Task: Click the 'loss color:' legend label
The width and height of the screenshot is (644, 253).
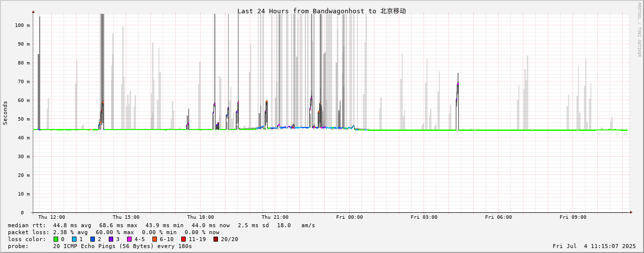Action: 26,239
